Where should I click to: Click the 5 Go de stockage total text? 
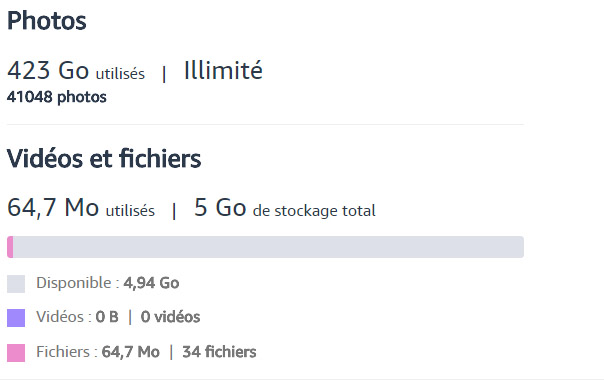point(285,208)
